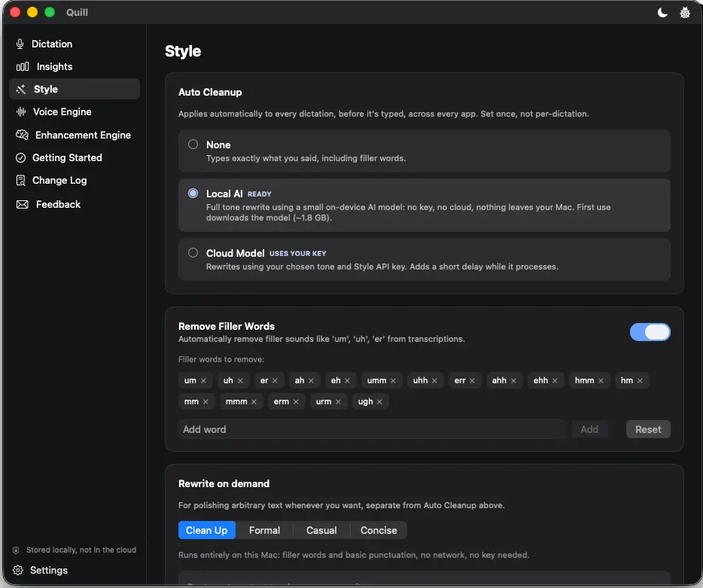
Task: Click the Voice Engine waveform icon
Action: point(21,111)
